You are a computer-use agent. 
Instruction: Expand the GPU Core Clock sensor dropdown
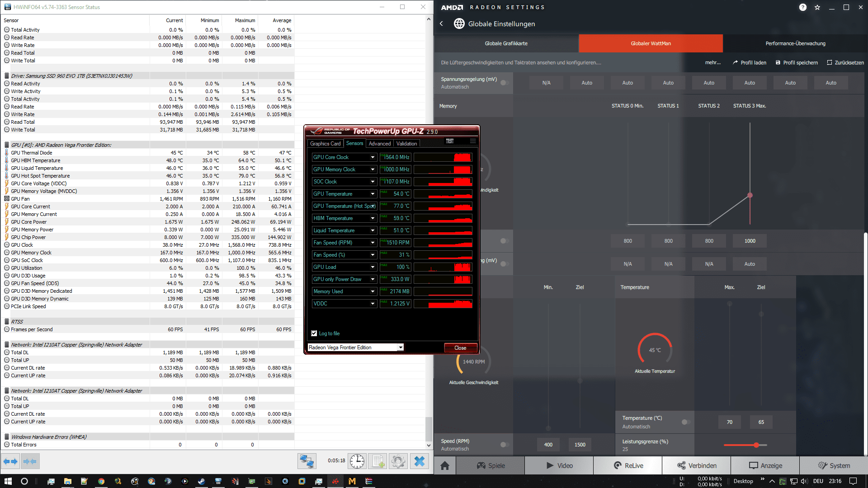click(x=373, y=157)
